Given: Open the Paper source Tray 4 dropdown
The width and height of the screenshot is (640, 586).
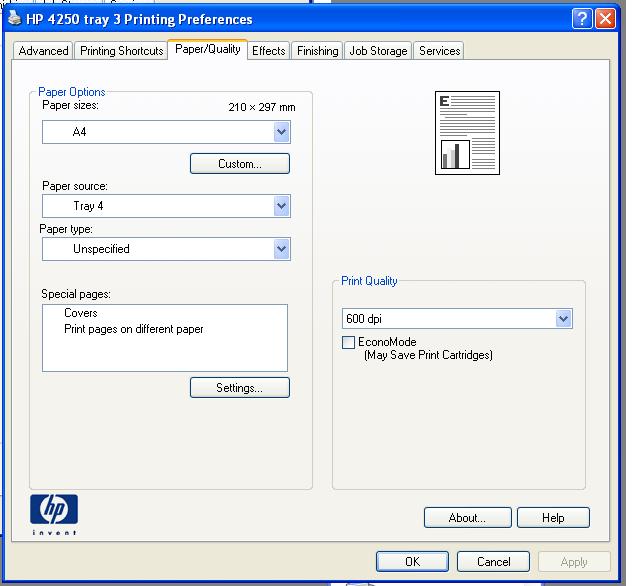Looking at the screenshot, I should [x=166, y=206].
